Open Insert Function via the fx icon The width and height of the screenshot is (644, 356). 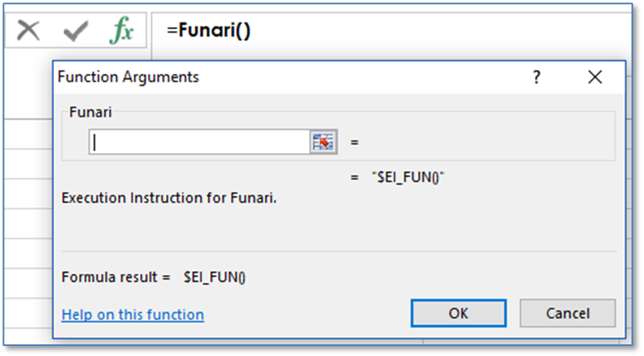122,31
